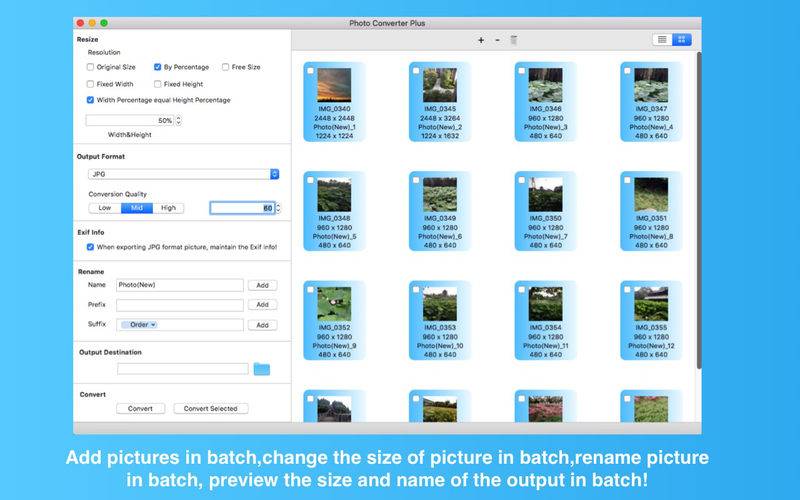Select the IMG_0340 sunset thumbnail

click(x=334, y=85)
